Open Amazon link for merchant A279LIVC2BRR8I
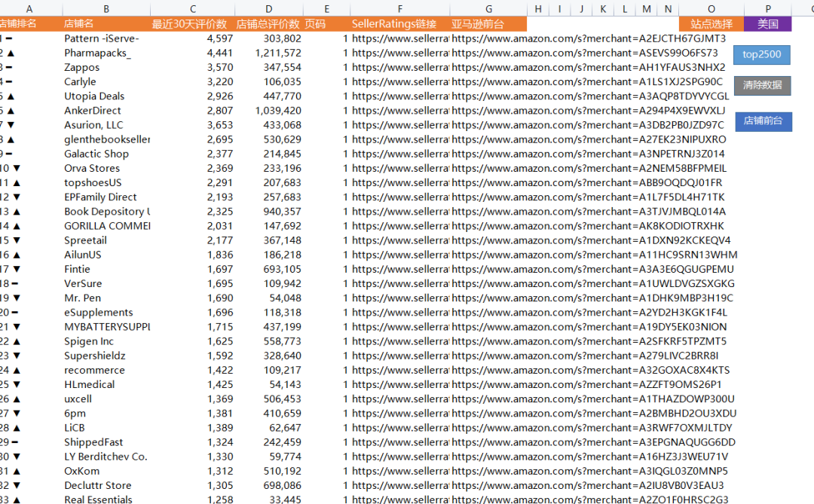The width and height of the screenshot is (814, 504). tap(585, 356)
